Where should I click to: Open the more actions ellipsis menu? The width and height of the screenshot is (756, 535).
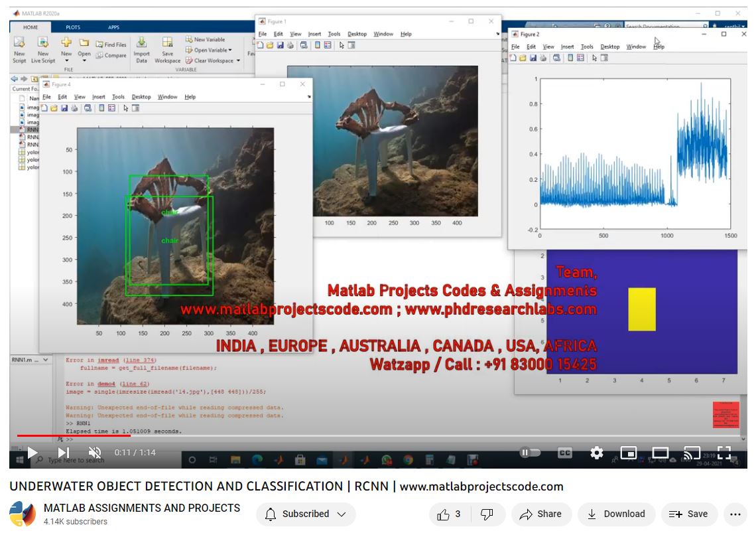click(735, 514)
